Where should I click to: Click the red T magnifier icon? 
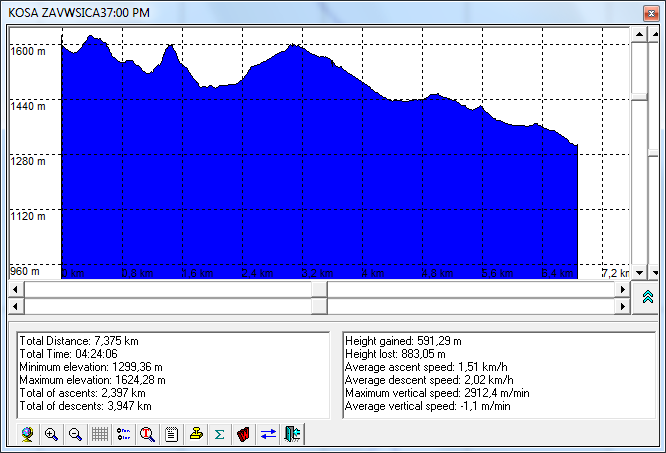pyautogui.click(x=147, y=434)
